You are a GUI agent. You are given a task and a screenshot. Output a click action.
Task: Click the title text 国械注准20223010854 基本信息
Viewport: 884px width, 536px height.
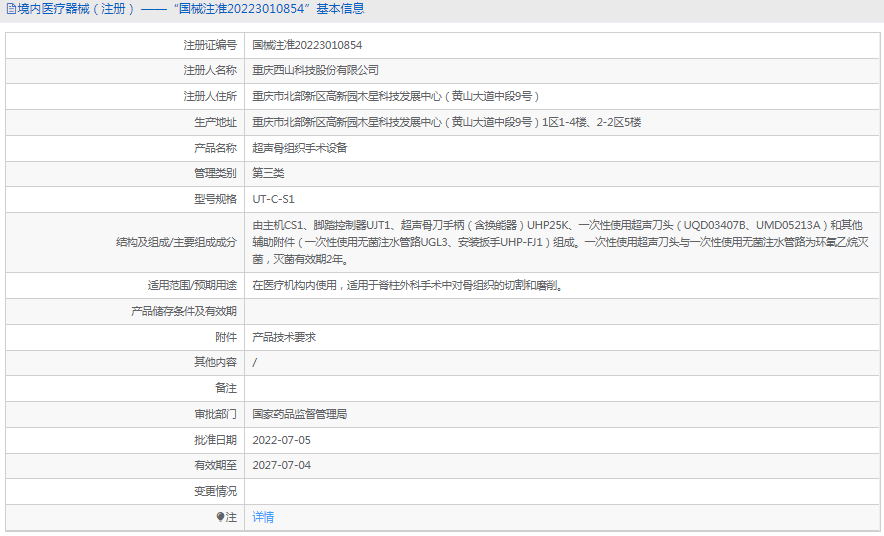tap(269, 9)
